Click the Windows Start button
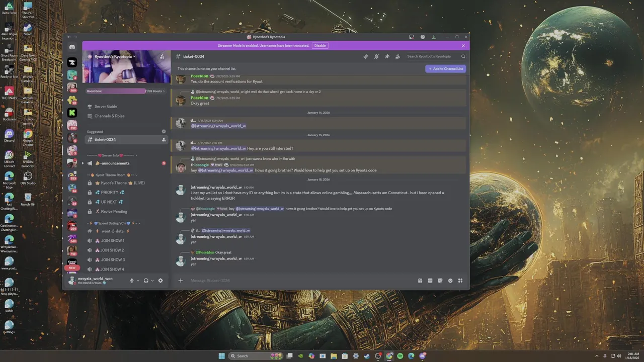This screenshot has width=644, height=362. 221,356
